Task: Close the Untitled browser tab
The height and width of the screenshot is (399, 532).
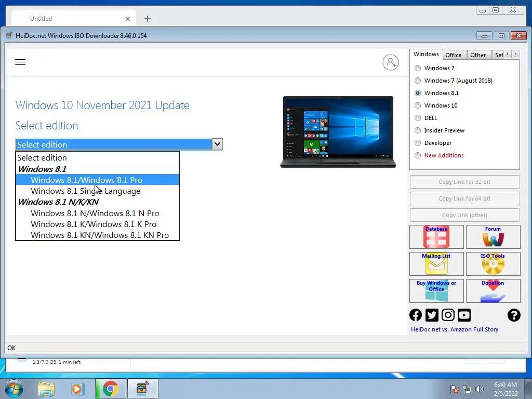Action: [x=128, y=19]
